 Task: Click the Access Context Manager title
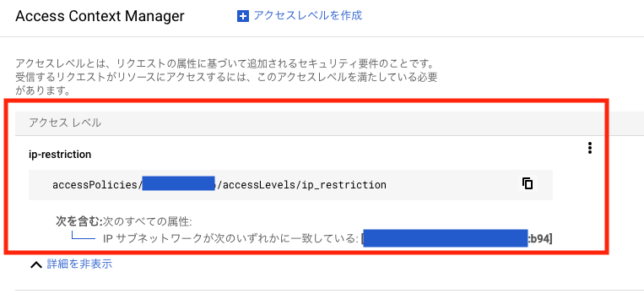100,16
